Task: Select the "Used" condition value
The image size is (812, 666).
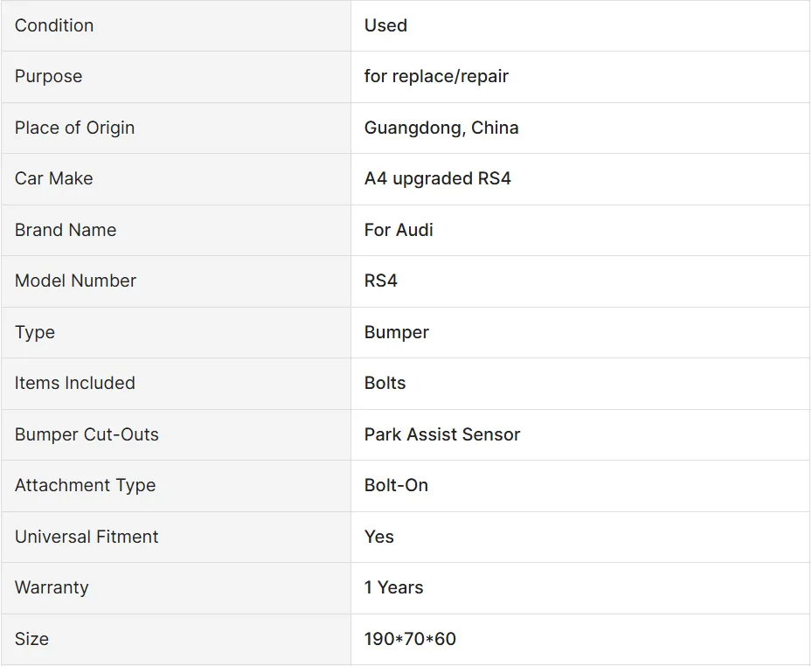Action: 385,25
